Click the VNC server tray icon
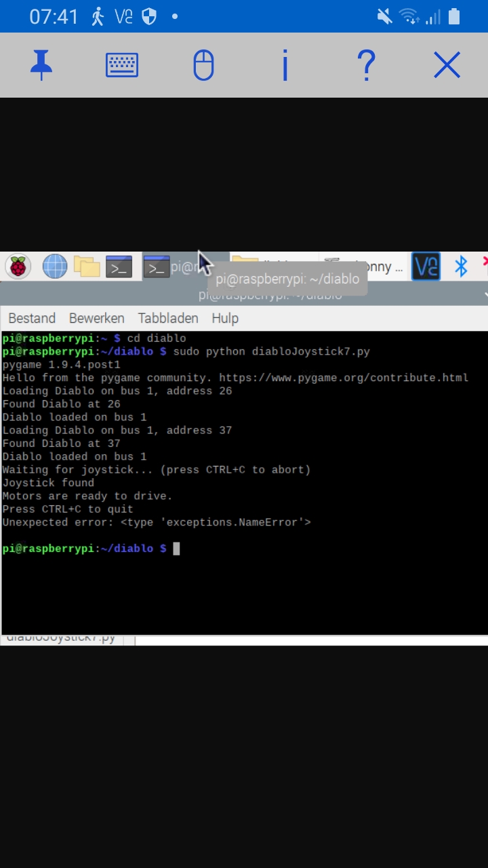488x868 pixels. click(426, 267)
